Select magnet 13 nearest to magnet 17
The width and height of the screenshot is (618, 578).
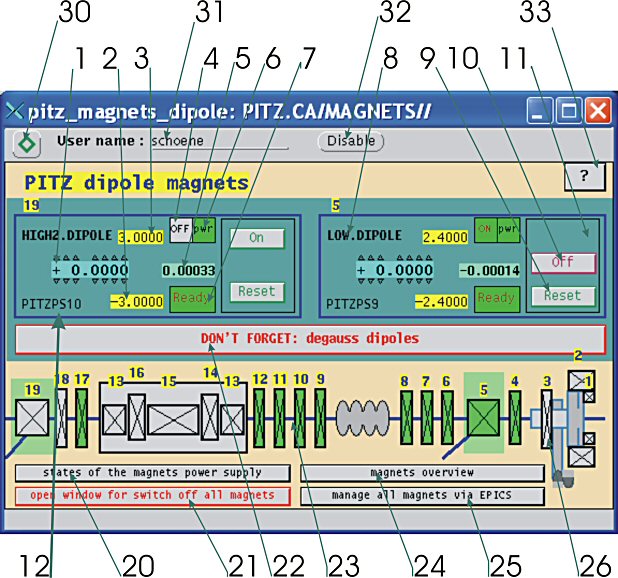(x=114, y=420)
